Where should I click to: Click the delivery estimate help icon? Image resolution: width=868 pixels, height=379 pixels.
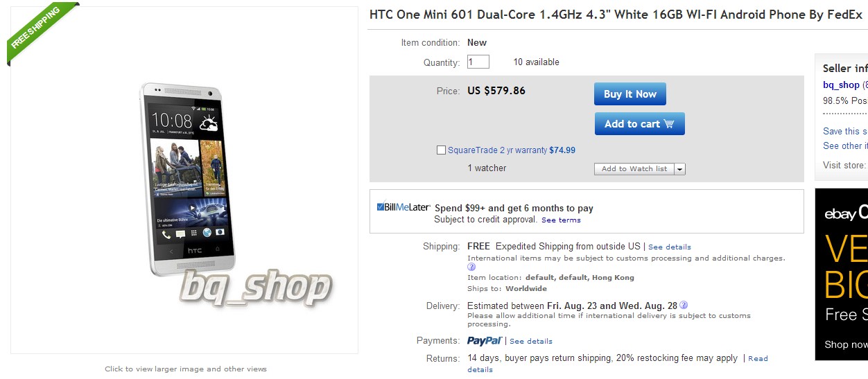[x=684, y=305]
